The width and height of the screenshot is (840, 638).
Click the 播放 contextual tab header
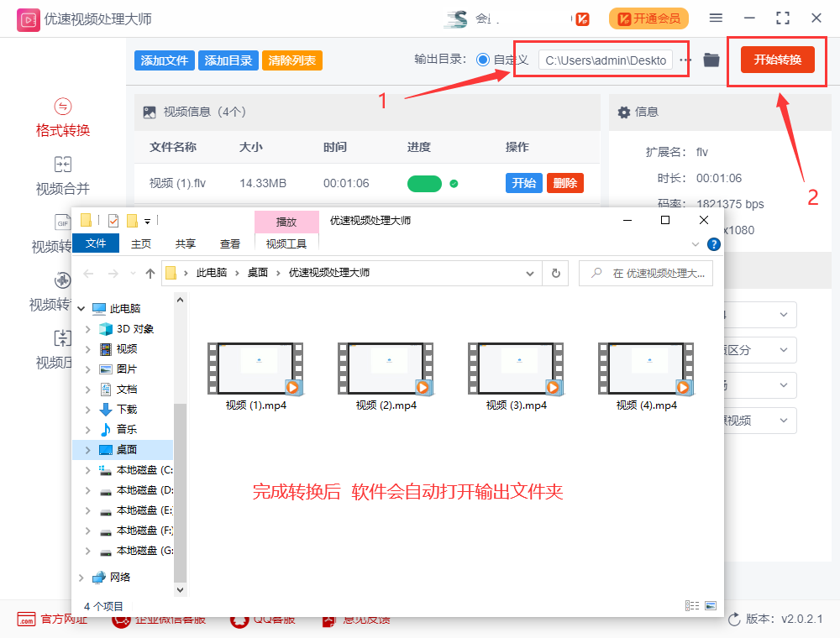[x=286, y=222]
